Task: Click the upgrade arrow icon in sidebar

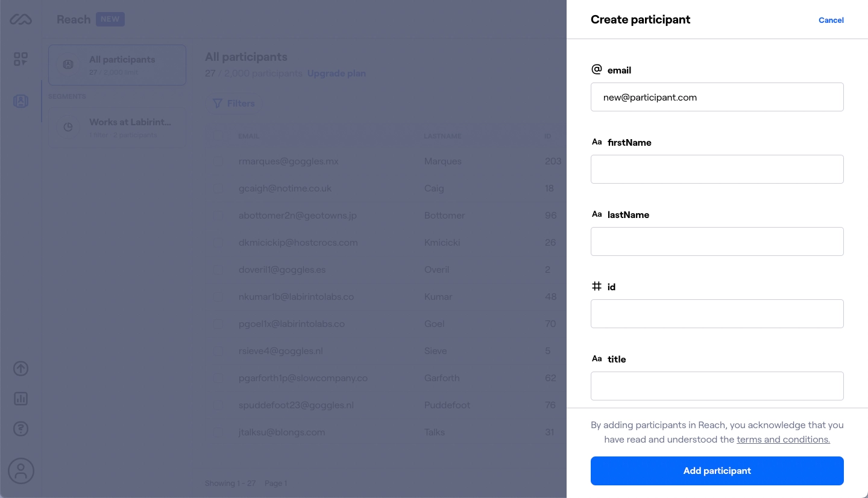Action: pos(21,369)
